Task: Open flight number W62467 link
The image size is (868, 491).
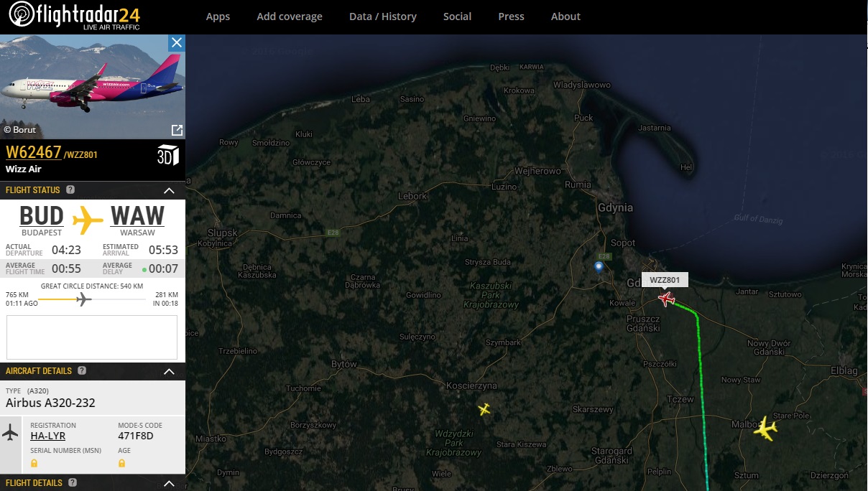Action: [x=34, y=153]
